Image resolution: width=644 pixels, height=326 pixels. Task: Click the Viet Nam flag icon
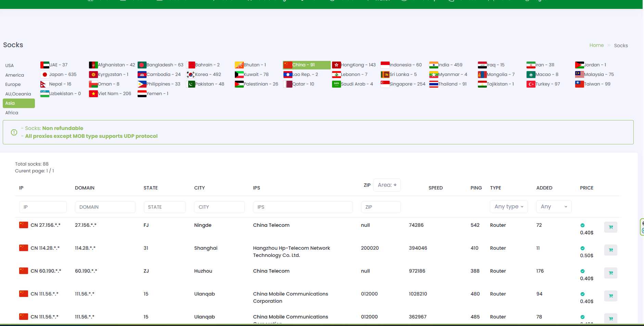pos(93,94)
